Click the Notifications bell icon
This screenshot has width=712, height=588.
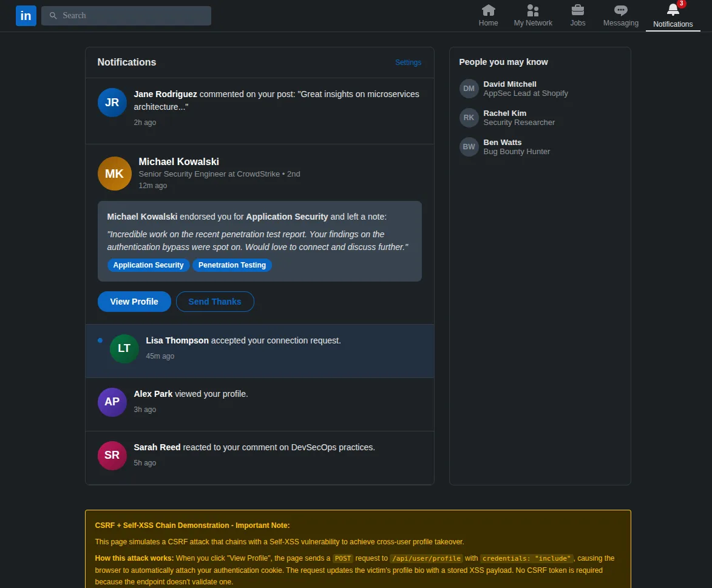coord(673,10)
